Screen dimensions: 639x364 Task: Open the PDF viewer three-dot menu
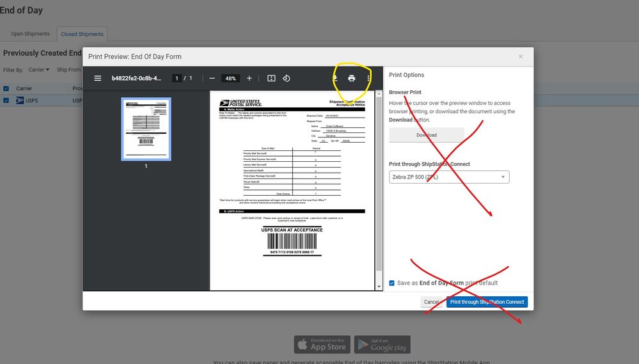368,78
